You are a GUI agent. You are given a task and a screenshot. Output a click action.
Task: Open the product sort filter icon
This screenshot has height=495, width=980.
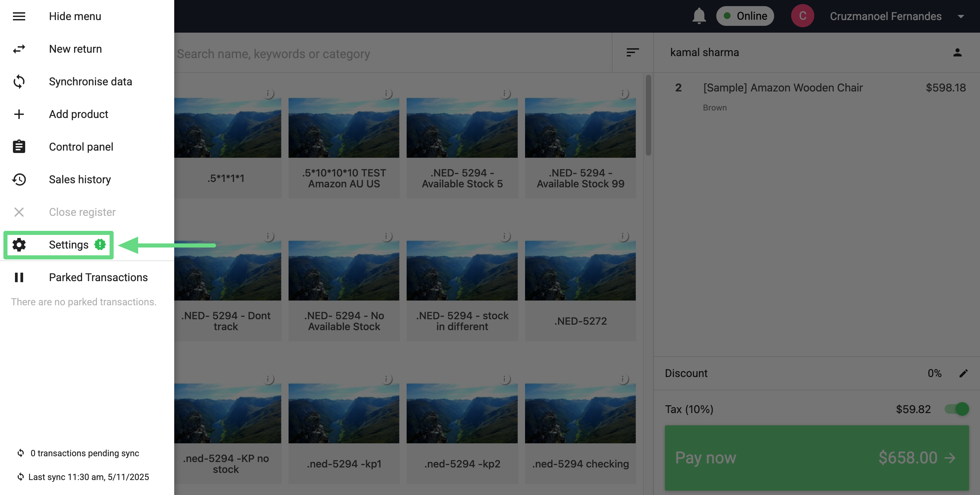point(632,52)
